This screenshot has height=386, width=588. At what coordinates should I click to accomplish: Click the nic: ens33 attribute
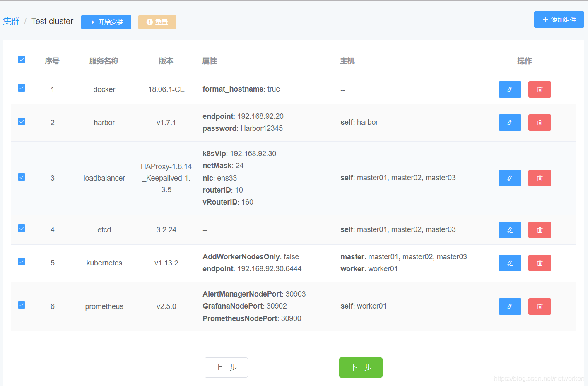220,178
